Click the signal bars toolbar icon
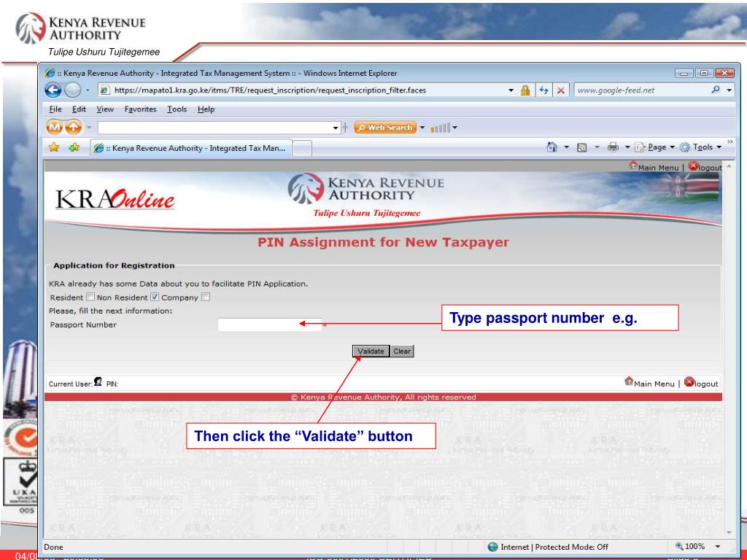Image resolution: width=747 pixels, height=560 pixels. tap(440, 128)
